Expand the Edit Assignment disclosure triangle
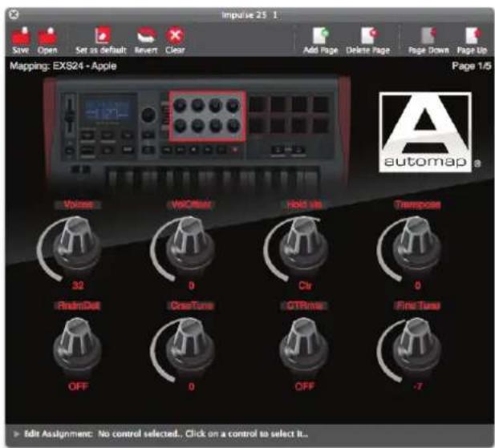Image resolution: width=495 pixels, height=448 pixels. (16, 434)
